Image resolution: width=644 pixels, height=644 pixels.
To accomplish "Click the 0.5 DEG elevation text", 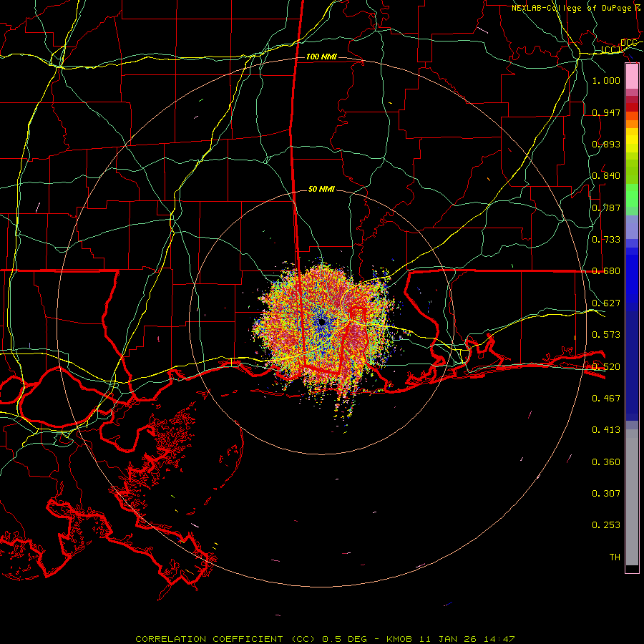I will (346, 639).
